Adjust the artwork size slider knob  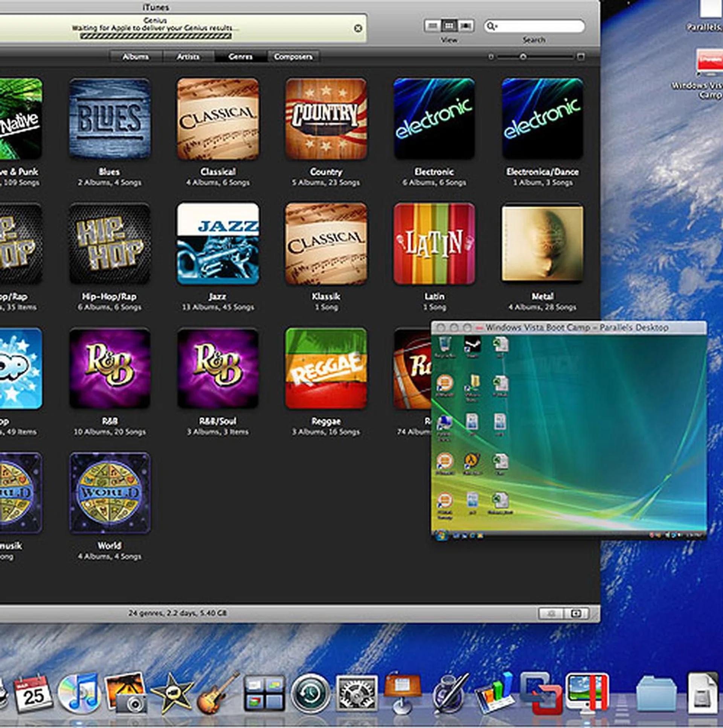(x=523, y=57)
